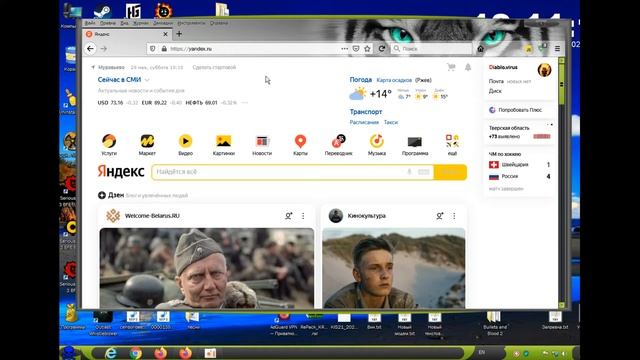Go back with the browser back arrow

pos(90,49)
